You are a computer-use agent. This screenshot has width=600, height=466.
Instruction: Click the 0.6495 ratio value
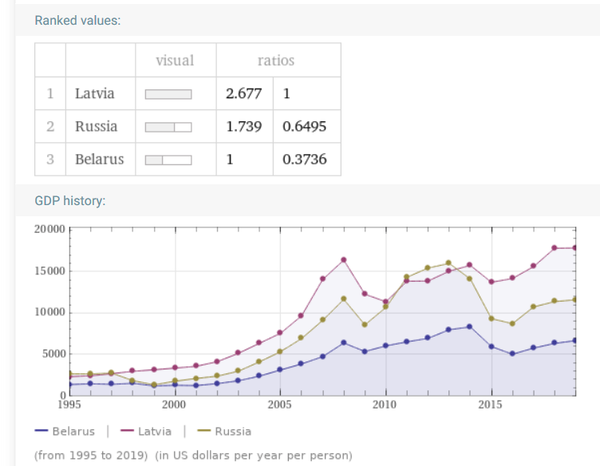(x=305, y=127)
